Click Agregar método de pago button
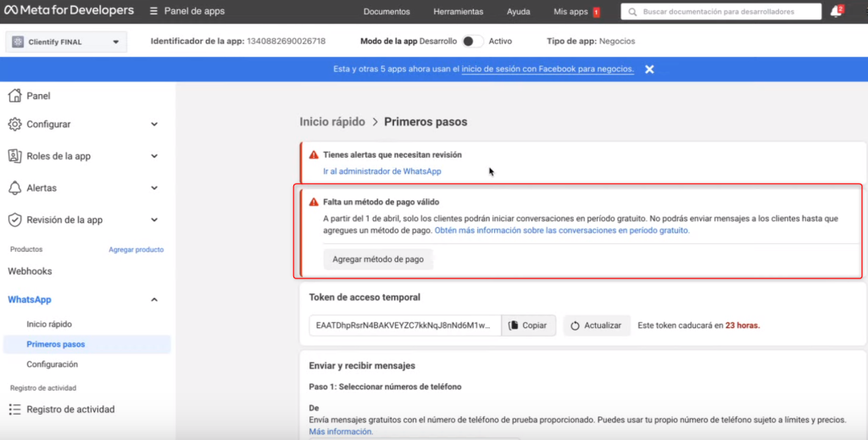Viewport: 868px width, 440px height. [x=378, y=259]
